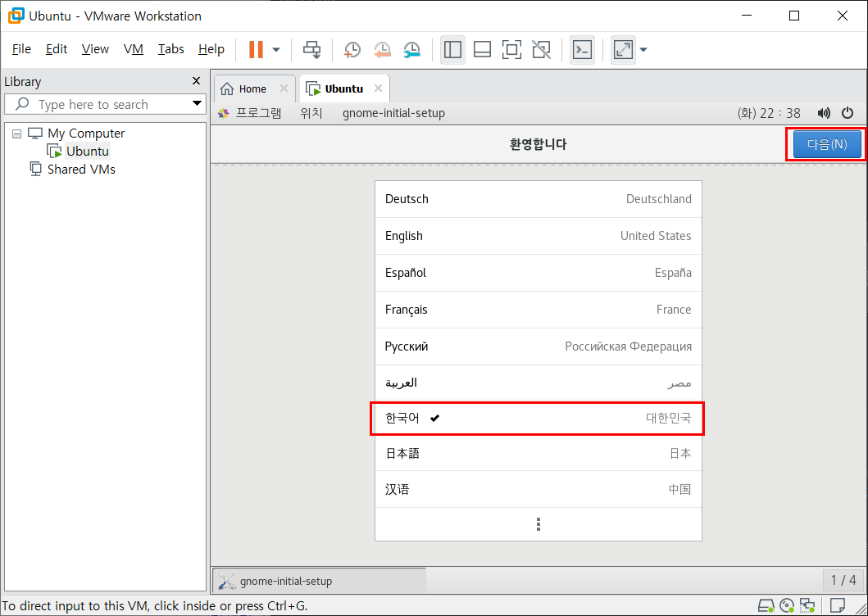
Task: Toggle the Library sidebar view button
Action: coord(452,50)
